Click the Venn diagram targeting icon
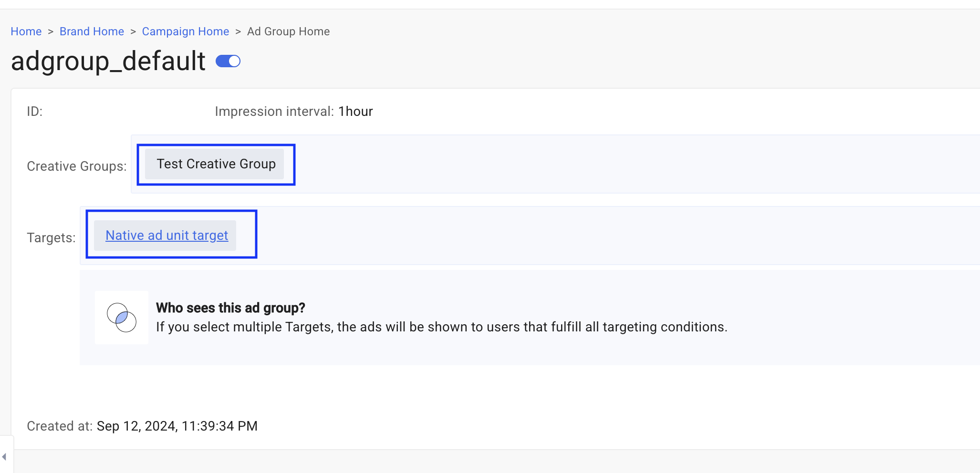This screenshot has width=980, height=473. (x=122, y=318)
